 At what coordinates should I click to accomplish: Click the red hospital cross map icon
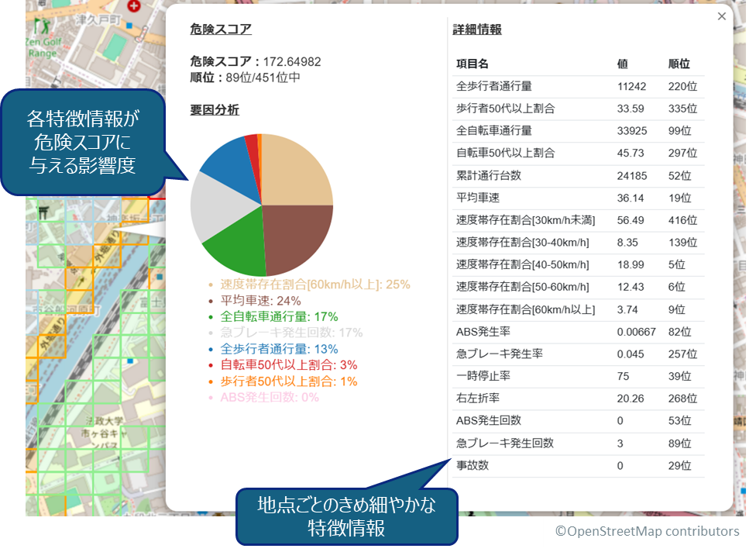[x=134, y=6]
